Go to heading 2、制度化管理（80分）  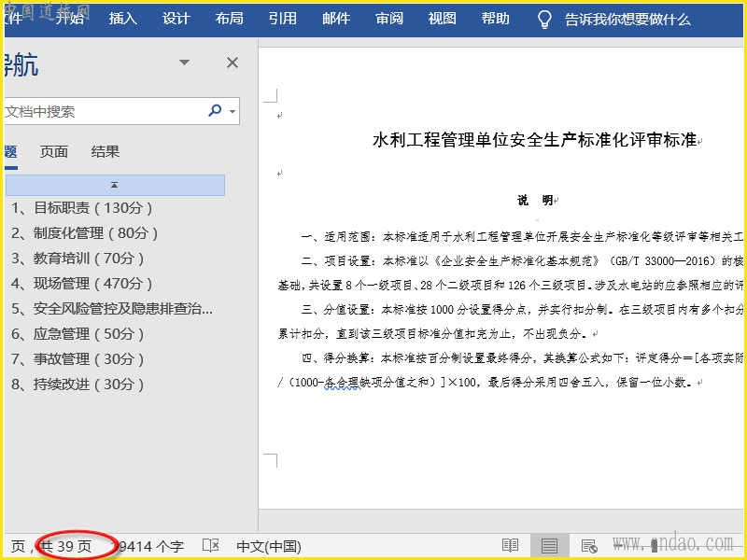pyautogui.click(x=84, y=233)
